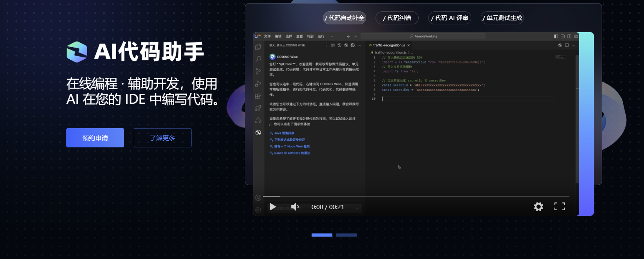The height and width of the screenshot is (259, 644).
Task: Open the Search icon in activity bar
Action: click(x=258, y=59)
